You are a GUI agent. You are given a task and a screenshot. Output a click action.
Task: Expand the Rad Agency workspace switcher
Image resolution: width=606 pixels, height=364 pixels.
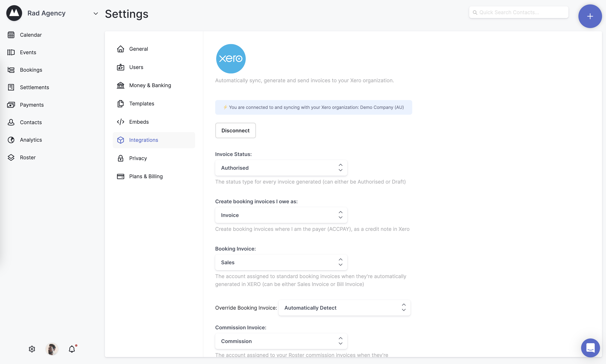pyautogui.click(x=95, y=14)
